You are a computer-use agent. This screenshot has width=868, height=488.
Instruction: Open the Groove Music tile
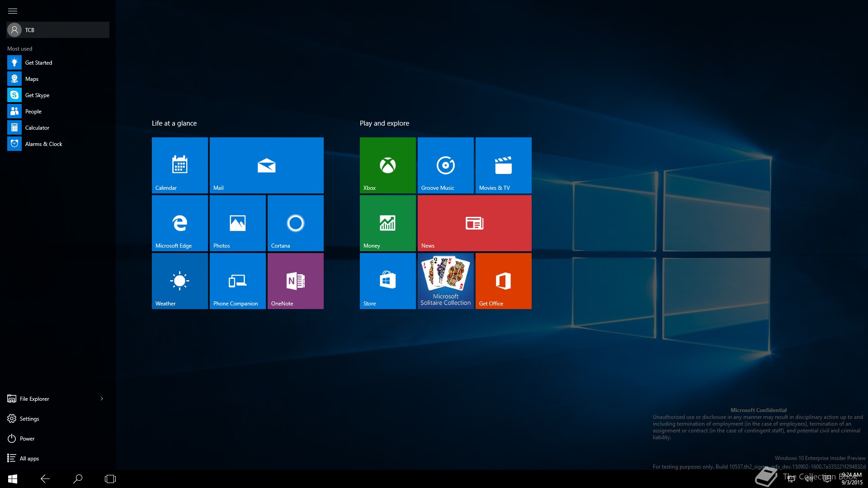click(x=446, y=165)
